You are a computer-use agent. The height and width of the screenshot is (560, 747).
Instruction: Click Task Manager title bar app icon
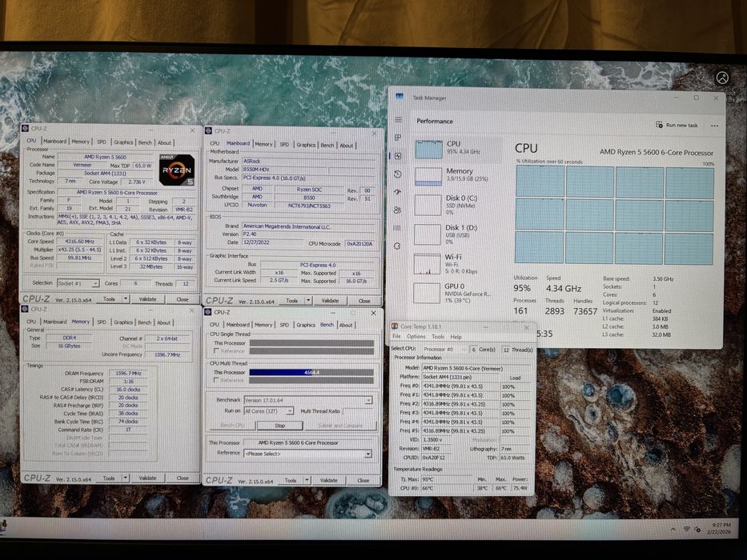(400, 97)
